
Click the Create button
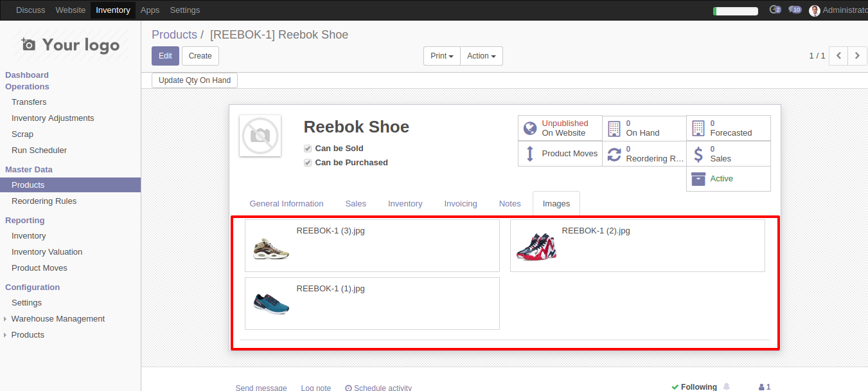(200, 56)
